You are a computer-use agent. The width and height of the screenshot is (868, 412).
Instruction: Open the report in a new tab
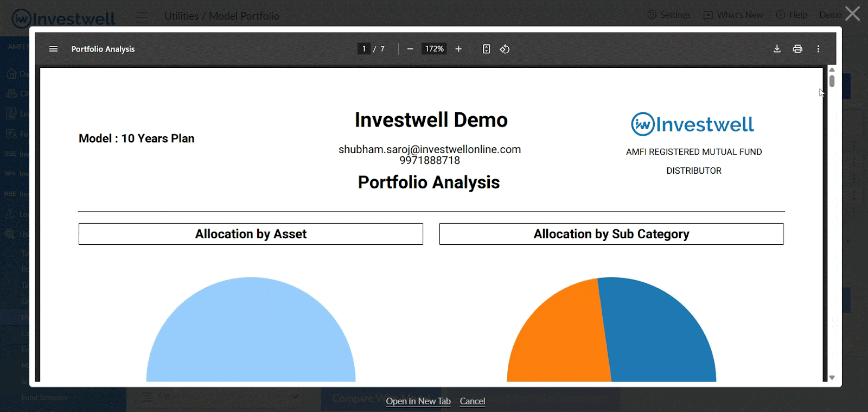click(x=418, y=401)
